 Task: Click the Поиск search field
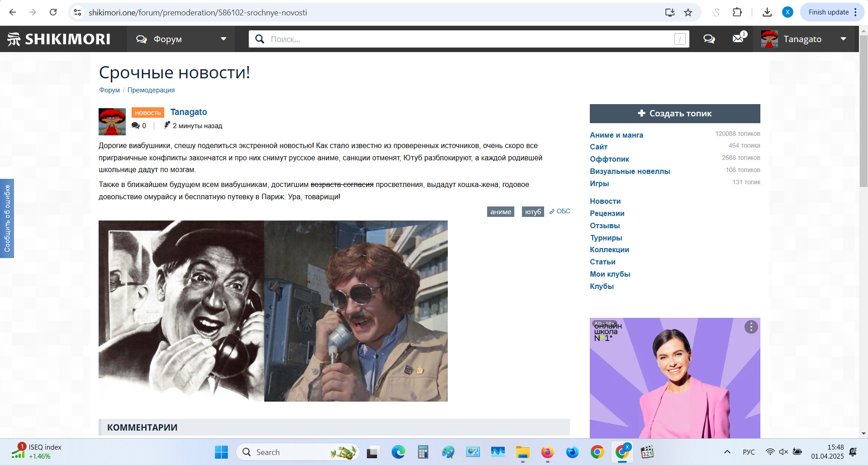[470, 39]
